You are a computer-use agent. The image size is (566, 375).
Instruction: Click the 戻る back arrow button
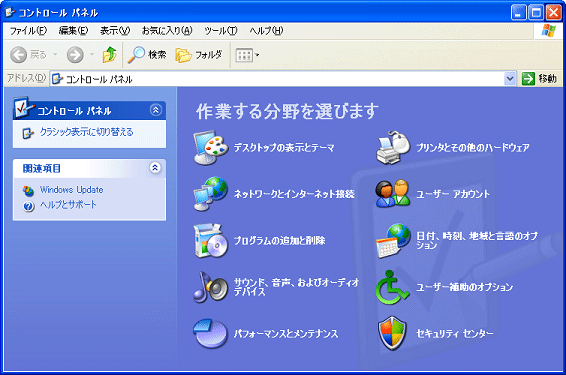pos(28,55)
